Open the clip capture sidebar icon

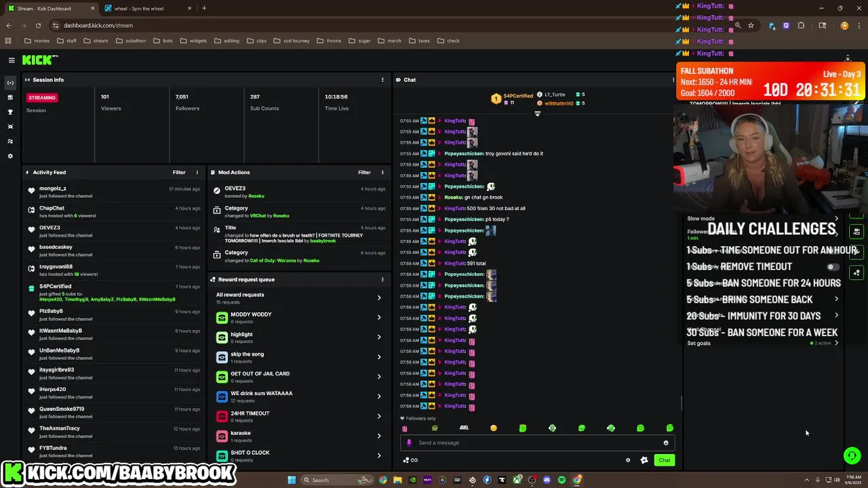pos(10,127)
